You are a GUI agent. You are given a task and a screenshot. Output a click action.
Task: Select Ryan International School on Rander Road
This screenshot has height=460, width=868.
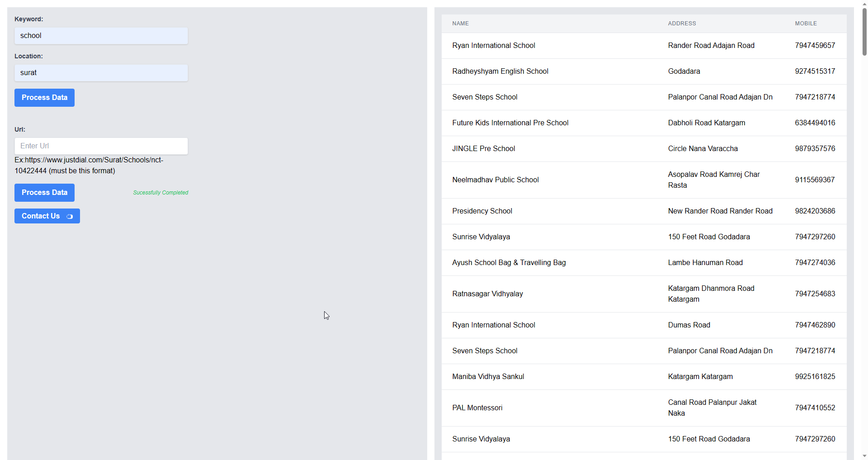point(494,46)
